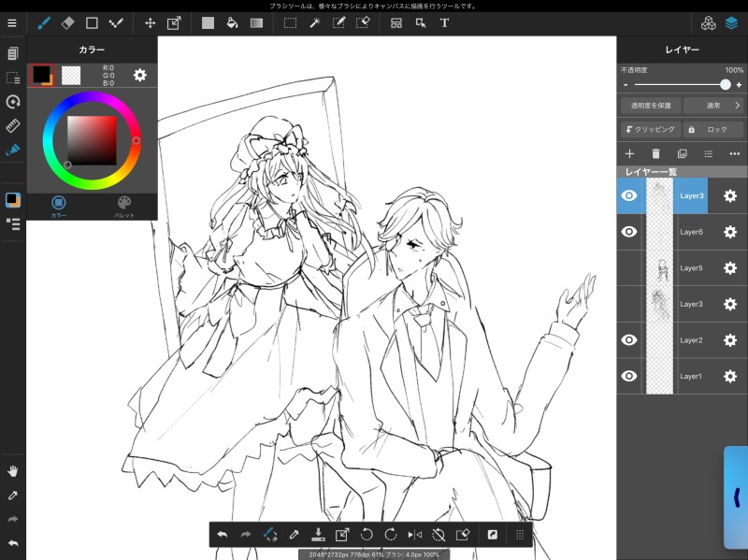The width and height of the screenshot is (748, 560).
Task: Select the polyline dot tool
Action: (116, 22)
